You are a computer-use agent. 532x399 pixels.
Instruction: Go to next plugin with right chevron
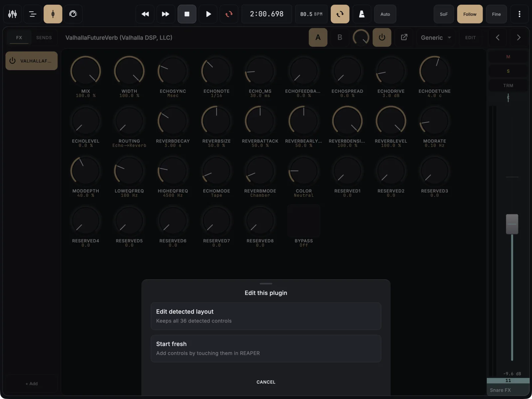(519, 37)
